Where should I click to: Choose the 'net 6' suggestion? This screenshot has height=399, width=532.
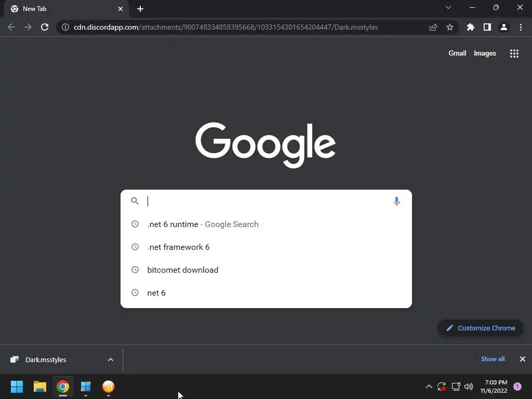click(x=266, y=292)
